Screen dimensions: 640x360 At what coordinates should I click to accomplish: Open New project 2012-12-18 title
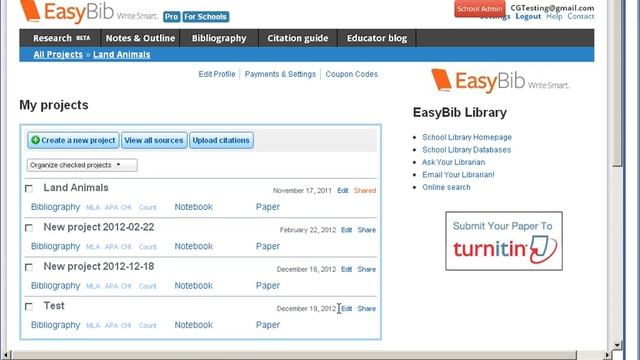click(99, 267)
